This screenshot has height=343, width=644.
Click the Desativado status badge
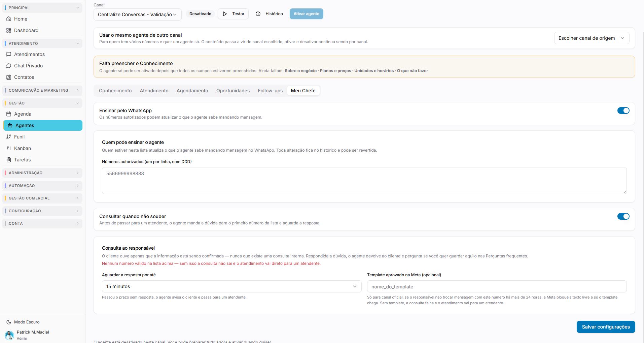pos(200,14)
